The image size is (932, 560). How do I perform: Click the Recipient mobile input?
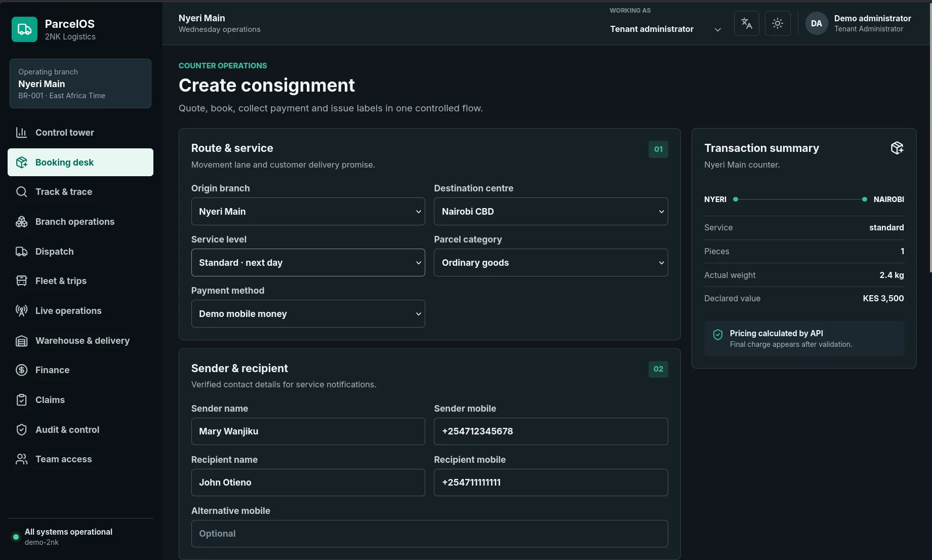[x=551, y=483]
